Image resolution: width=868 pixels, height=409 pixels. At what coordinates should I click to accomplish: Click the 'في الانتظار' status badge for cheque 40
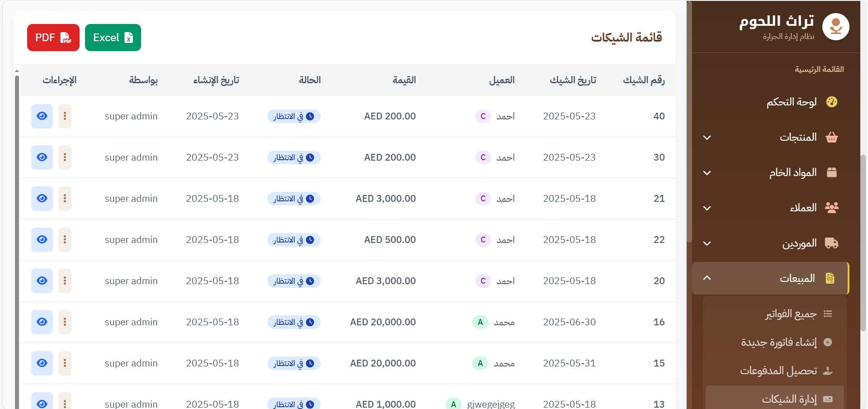click(x=294, y=116)
